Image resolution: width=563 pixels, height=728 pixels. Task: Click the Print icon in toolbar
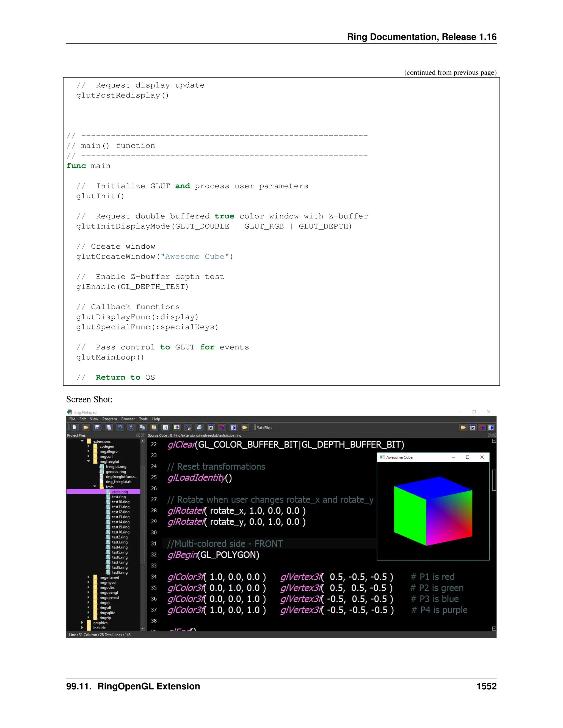click(x=200, y=427)
